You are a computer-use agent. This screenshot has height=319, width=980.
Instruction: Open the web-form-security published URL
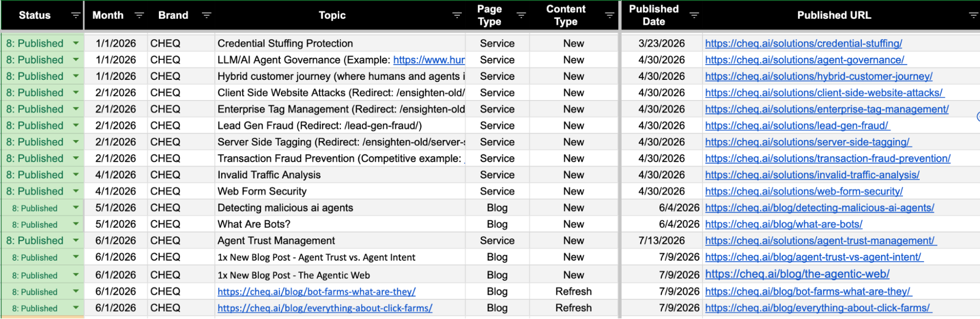804,191
